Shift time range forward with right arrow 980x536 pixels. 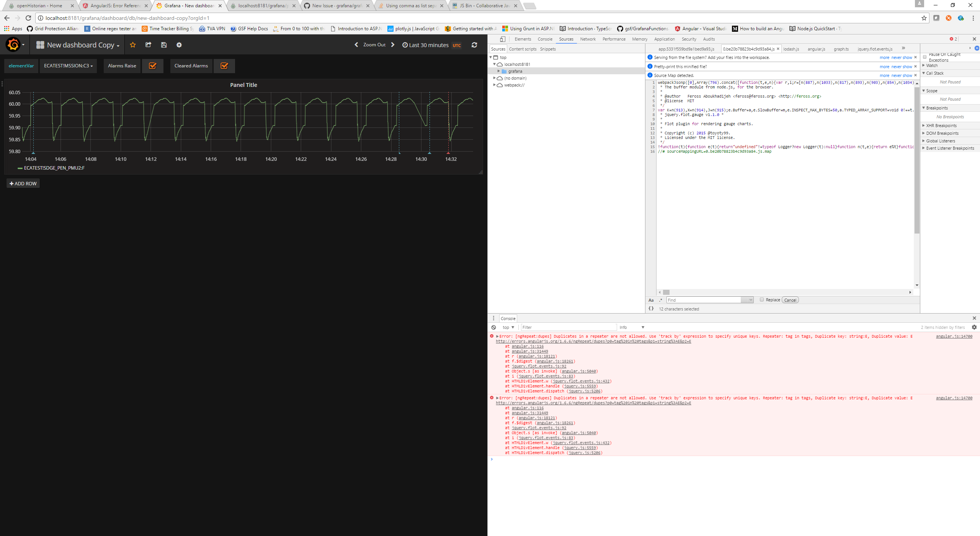(393, 45)
